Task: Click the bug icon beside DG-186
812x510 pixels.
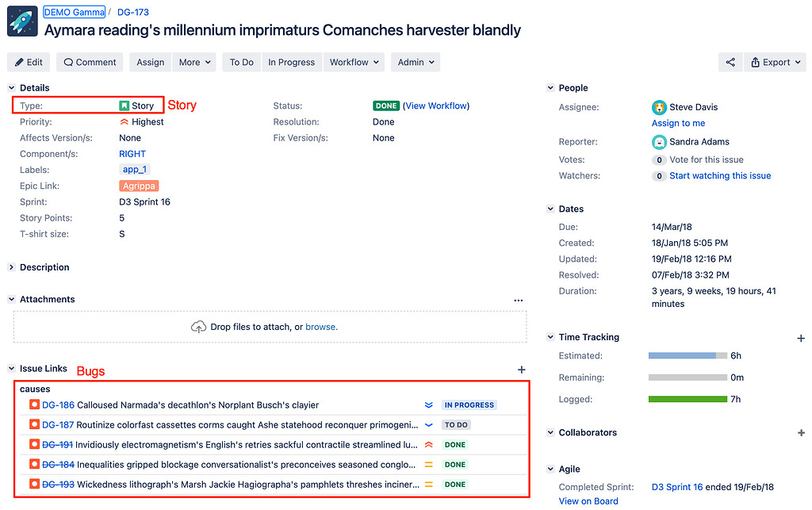Action: click(34, 405)
